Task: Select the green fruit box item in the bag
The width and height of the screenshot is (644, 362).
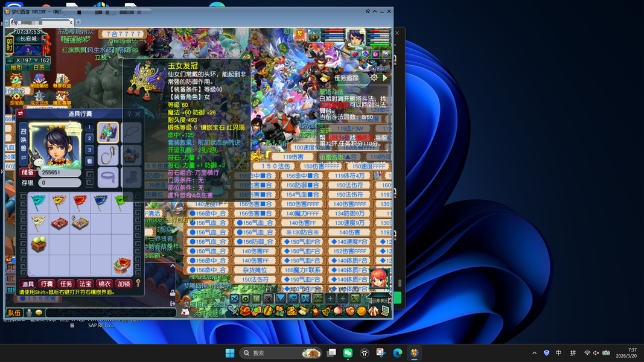Action: [38, 244]
